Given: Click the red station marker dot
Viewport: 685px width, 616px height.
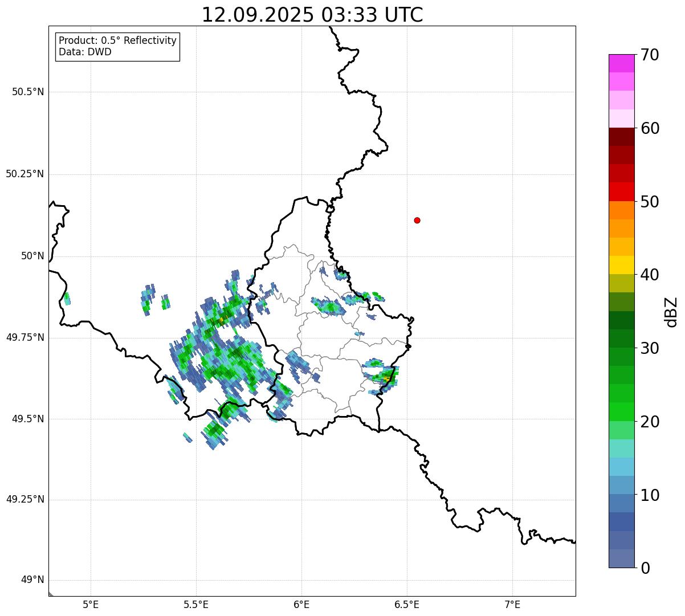Looking at the screenshot, I should 417,220.
